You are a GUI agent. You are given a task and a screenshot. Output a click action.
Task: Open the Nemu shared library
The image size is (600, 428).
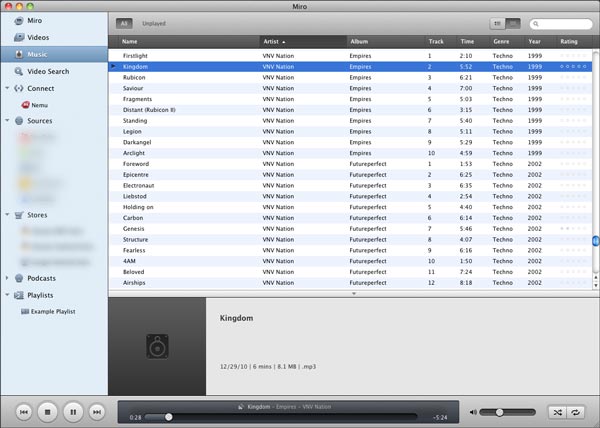(34, 105)
